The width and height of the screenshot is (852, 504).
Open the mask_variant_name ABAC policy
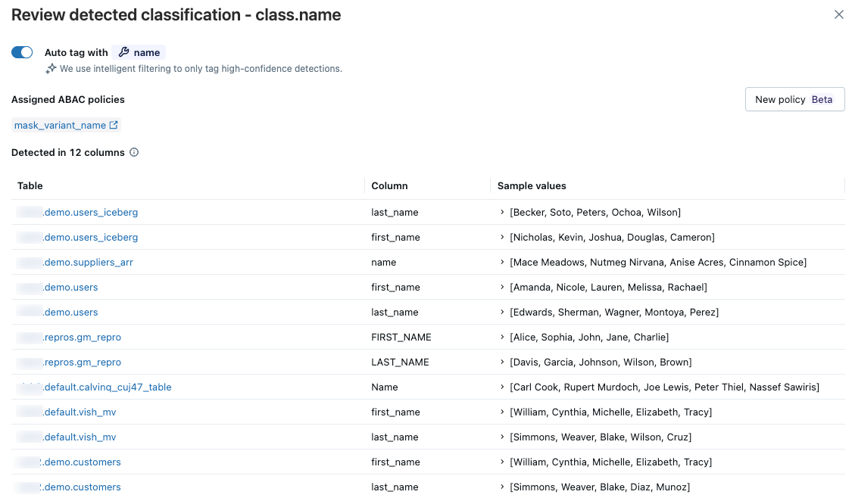click(61, 125)
